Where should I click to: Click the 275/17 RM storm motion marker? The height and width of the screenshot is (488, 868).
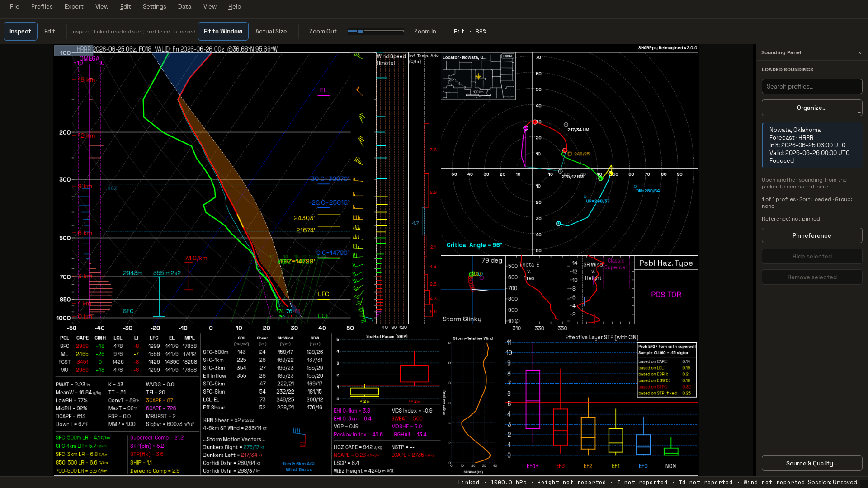(561, 171)
